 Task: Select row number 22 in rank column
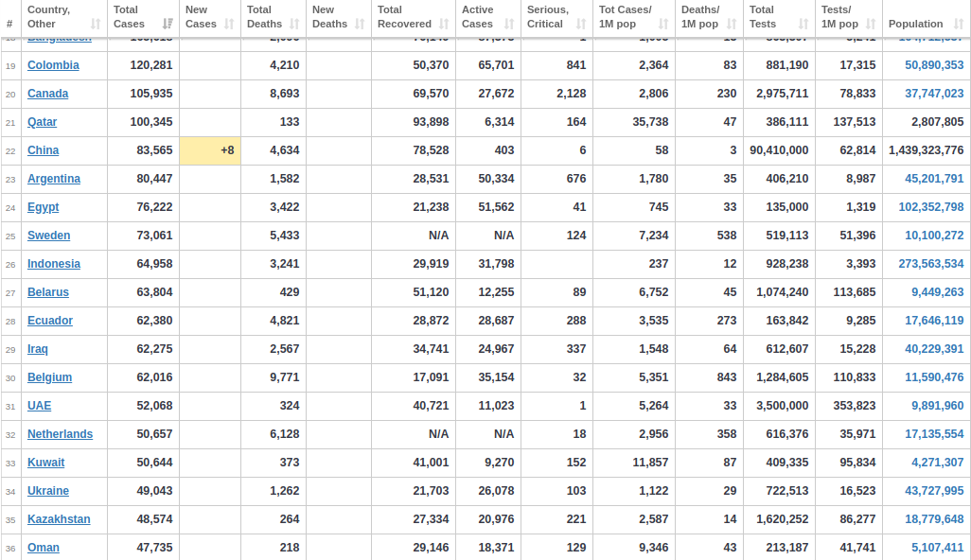[x=10, y=151]
